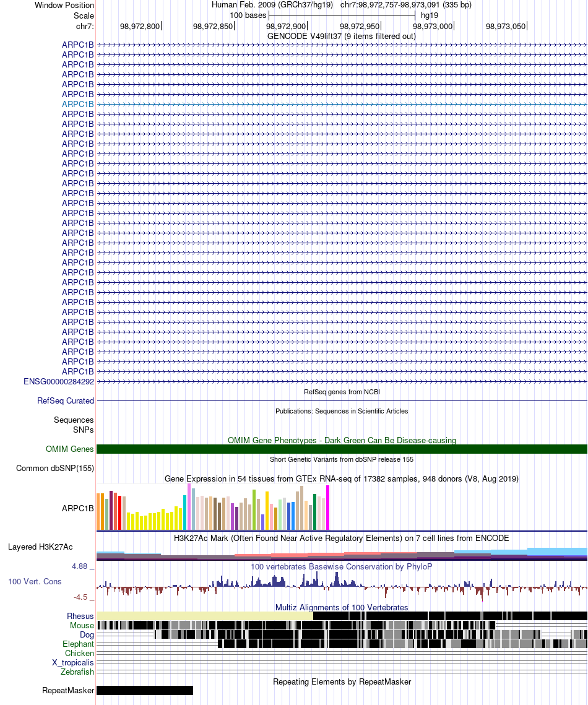
Task: Select the '100 bases' scale bar label
Action: [x=248, y=15]
